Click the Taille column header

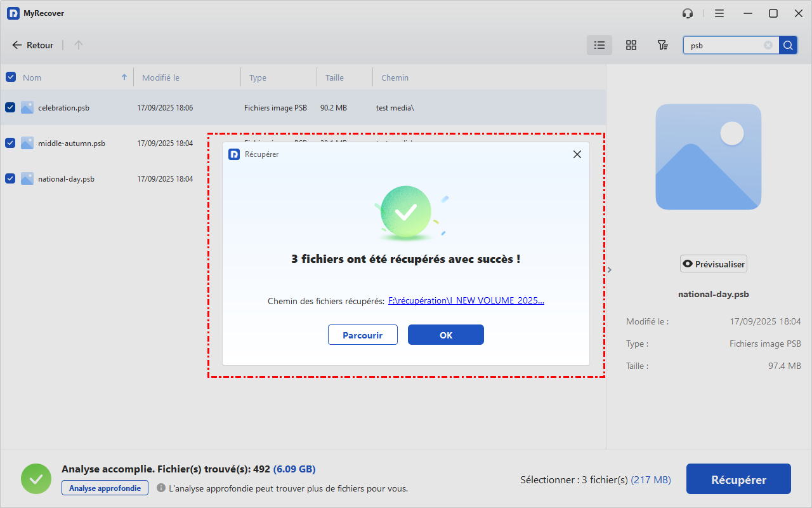334,77
